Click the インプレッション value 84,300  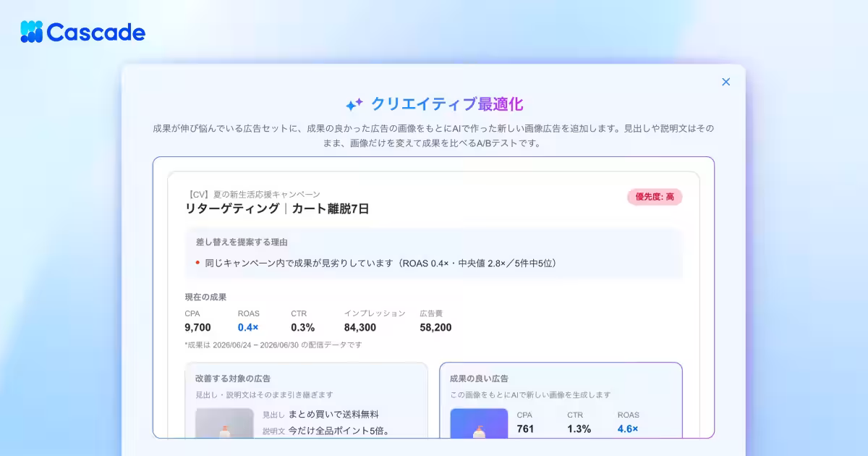click(360, 327)
